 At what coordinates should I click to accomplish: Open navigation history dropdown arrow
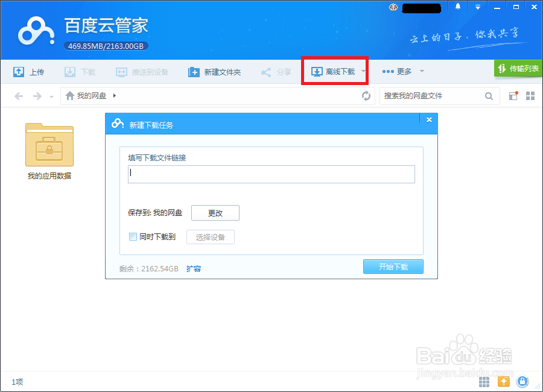tap(52, 96)
